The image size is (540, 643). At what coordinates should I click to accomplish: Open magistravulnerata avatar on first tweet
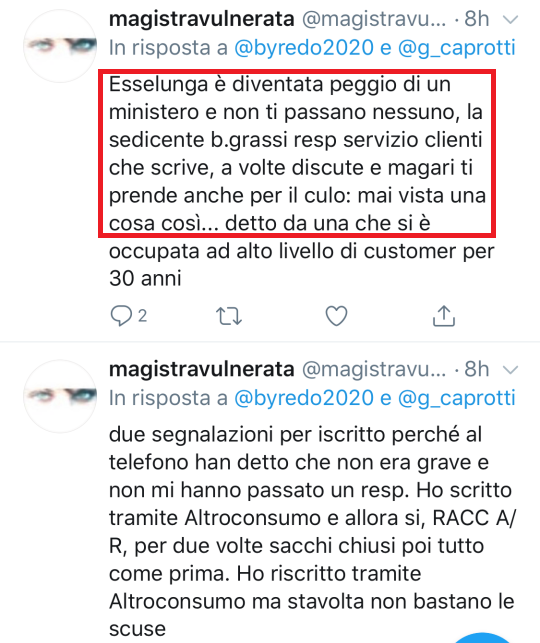[60, 46]
